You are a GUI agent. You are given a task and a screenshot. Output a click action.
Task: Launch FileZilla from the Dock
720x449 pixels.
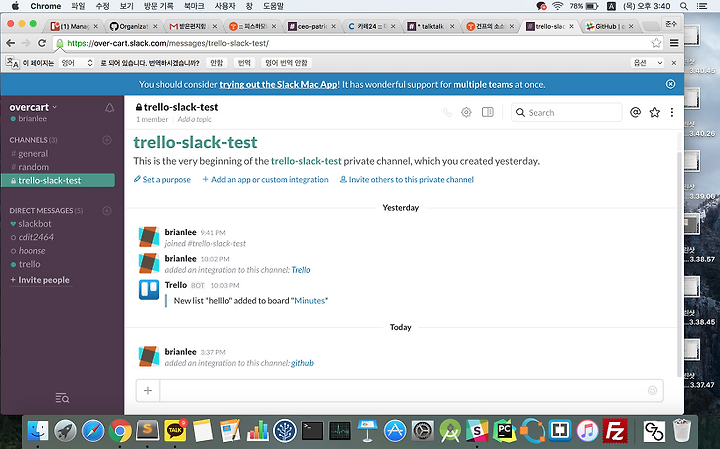[615, 431]
